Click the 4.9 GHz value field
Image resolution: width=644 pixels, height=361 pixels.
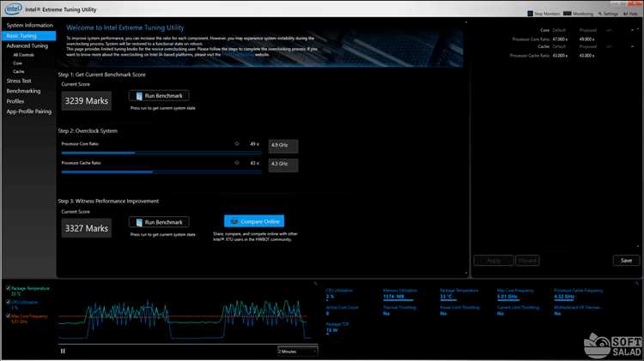coord(283,146)
